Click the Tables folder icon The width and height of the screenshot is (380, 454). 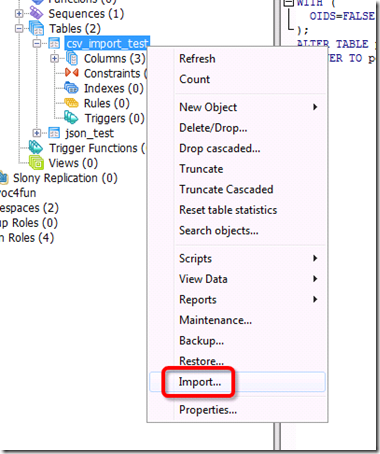(36, 28)
